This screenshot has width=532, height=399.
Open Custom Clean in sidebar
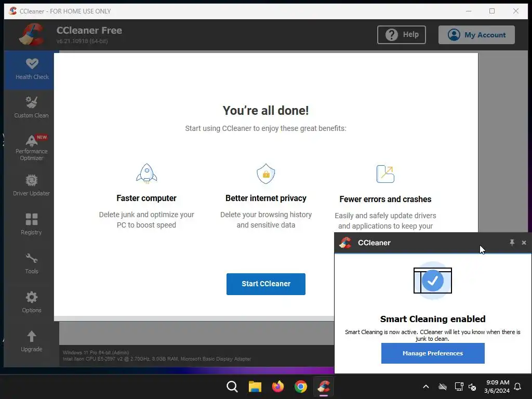pos(31,108)
